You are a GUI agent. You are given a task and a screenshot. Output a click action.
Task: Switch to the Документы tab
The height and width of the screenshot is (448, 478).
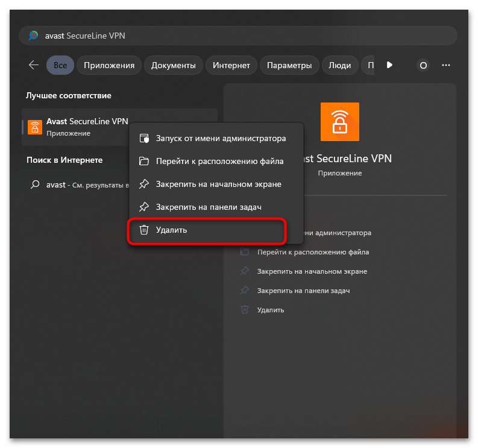click(174, 65)
